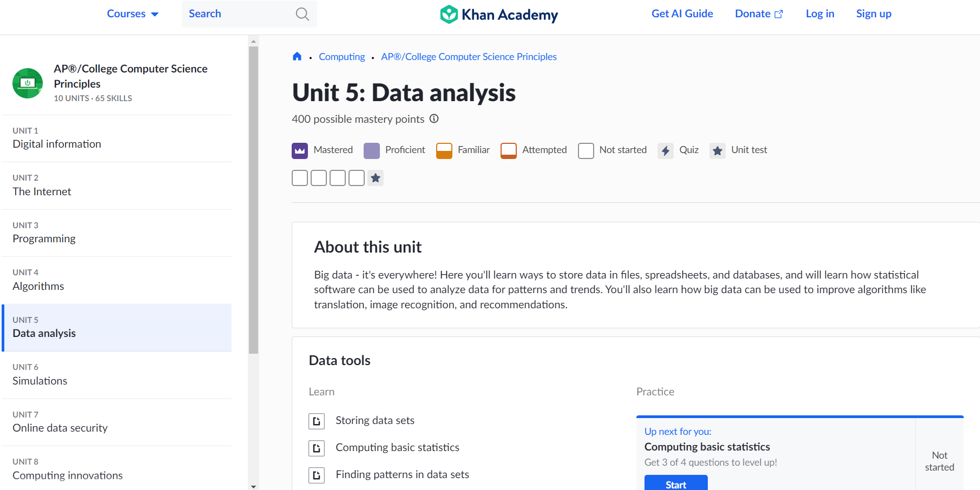Select Unit 5 Data analysis in sidebar
Viewport: 980px width, 490px height.
click(117, 328)
